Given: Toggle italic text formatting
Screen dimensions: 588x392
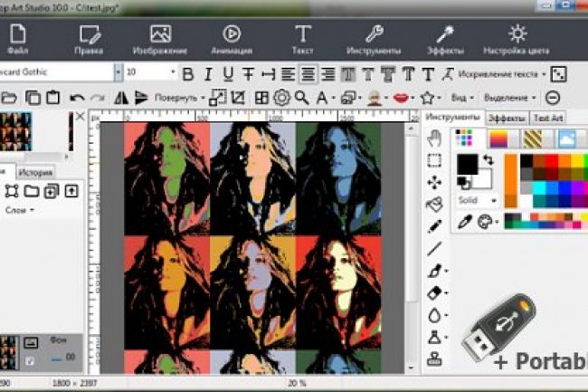Looking at the screenshot, I should [207, 72].
